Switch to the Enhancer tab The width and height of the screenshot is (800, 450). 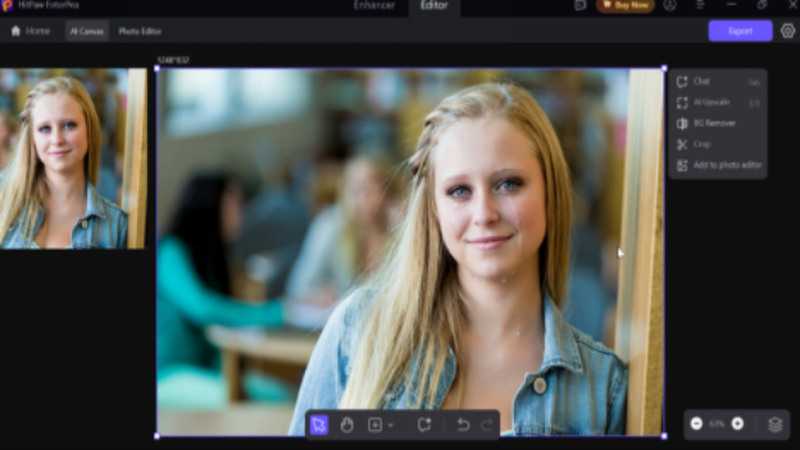pos(374,6)
